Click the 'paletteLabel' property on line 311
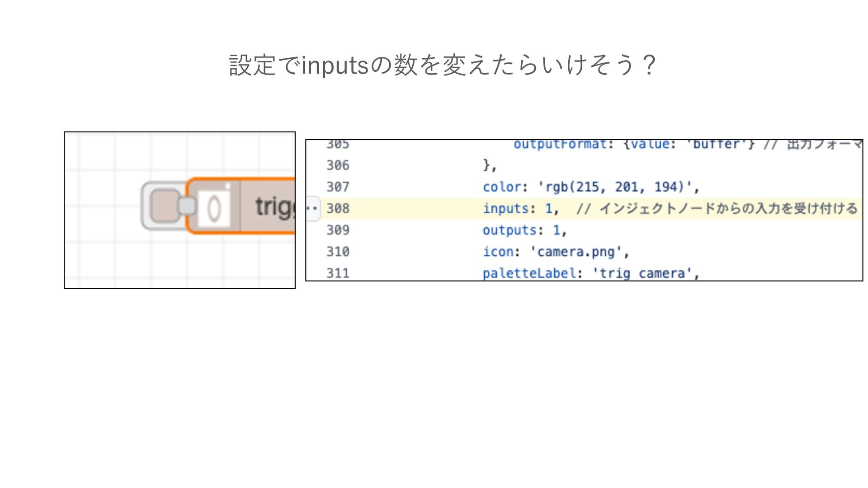Viewport: 868px width, 488px height. point(529,273)
